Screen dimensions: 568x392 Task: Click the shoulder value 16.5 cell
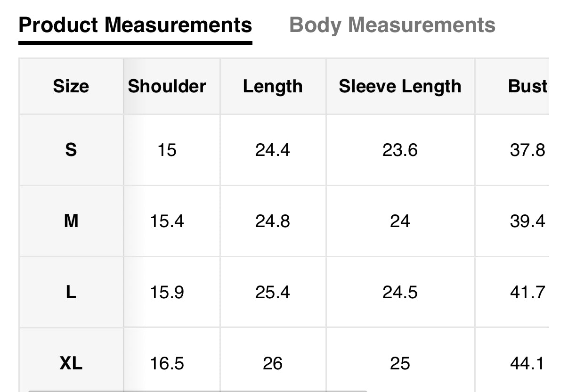pos(167,363)
